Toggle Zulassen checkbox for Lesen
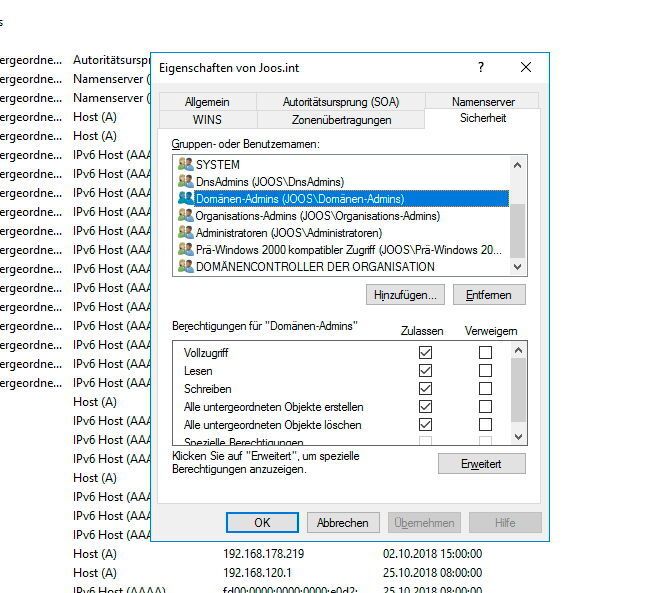Screen dimensions: 648x593 pos(425,370)
